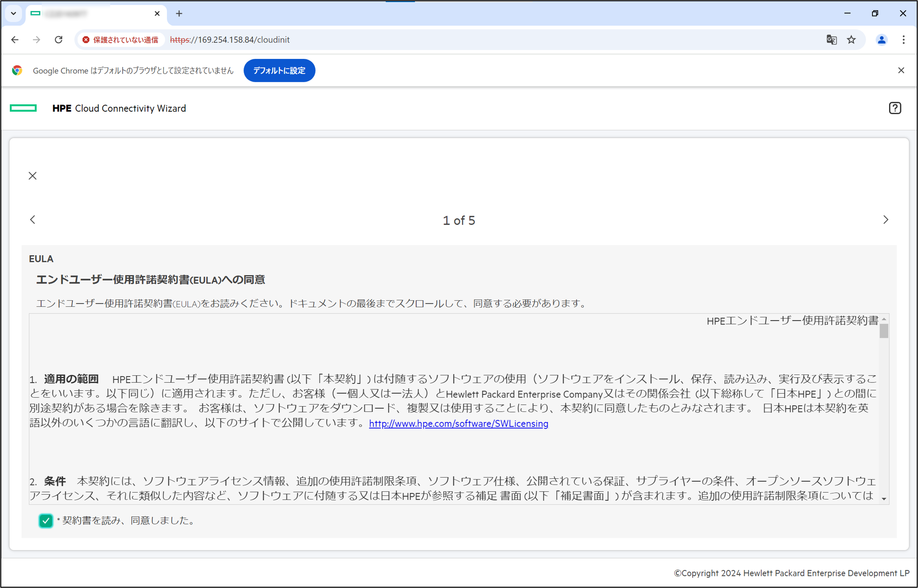Screen dimensions: 918x588
Task: Select the active browser tab
Action: [x=96, y=14]
